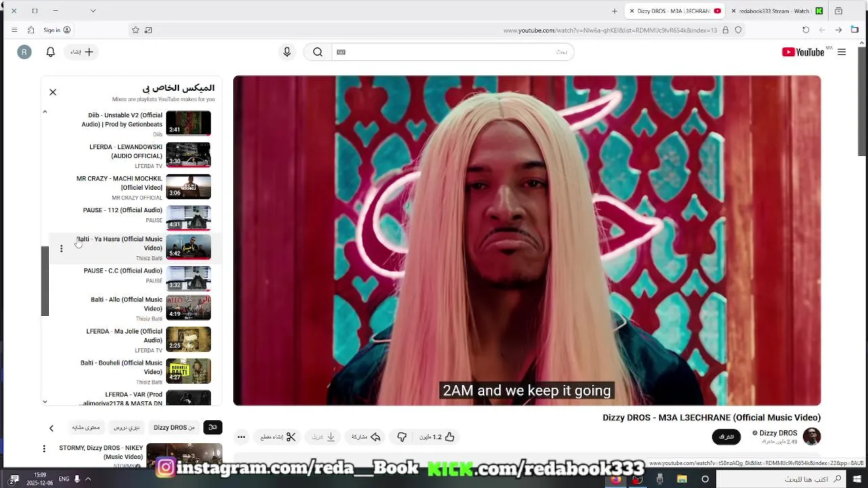Dislike the video with thumbs down
The height and width of the screenshot is (488, 868).
pyautogui.click(x=401, y=437)
